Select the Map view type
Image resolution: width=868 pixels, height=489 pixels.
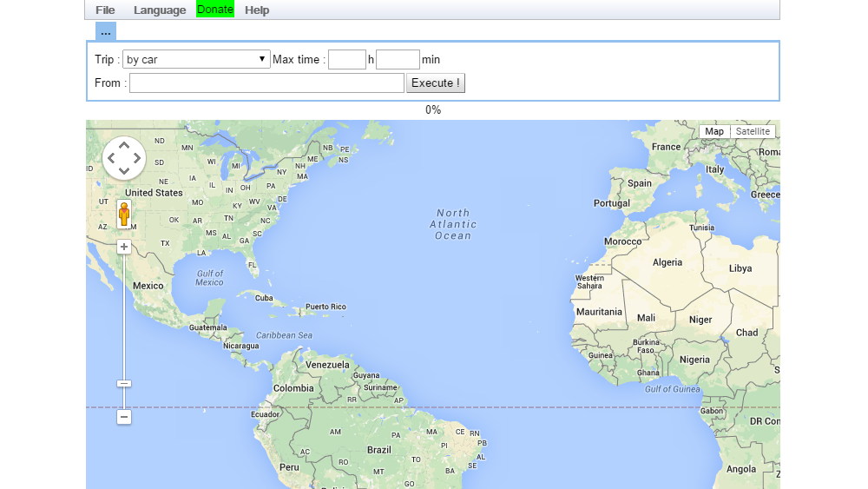pyautogui.click(x=714, y=132)
